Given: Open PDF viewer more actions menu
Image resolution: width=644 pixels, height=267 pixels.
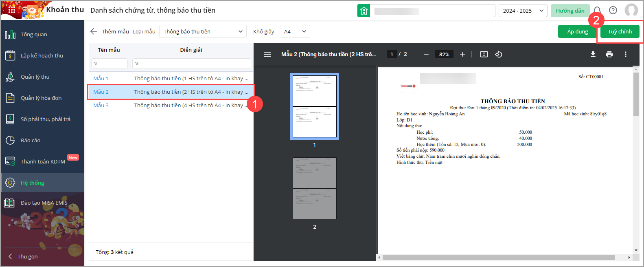Looking at the screenshot, I should (x=626, y=54).
